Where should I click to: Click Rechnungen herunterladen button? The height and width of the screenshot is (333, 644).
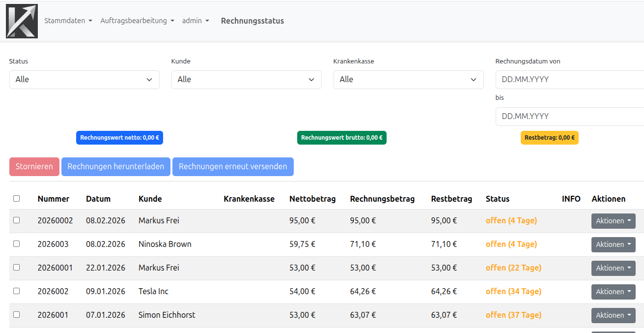tap(115, 167)
